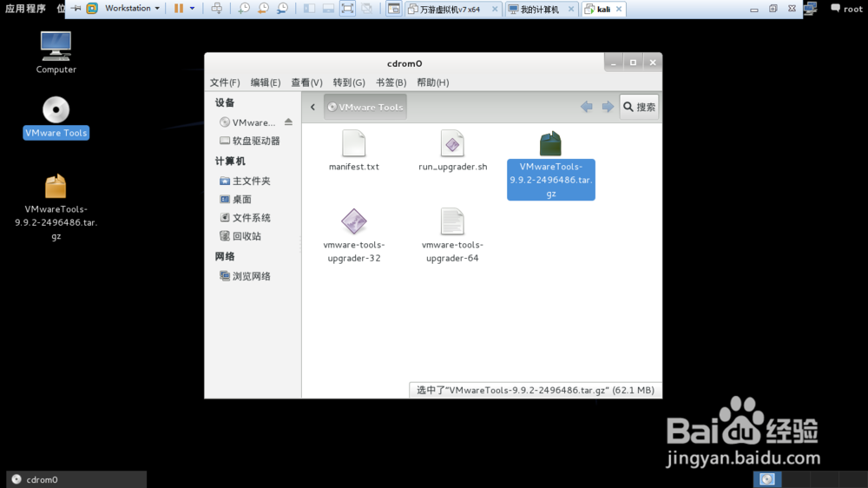The height and width of the screenshot is (488, 868).
Task: Open the 文件(F) menu
Action: [225, 82]
